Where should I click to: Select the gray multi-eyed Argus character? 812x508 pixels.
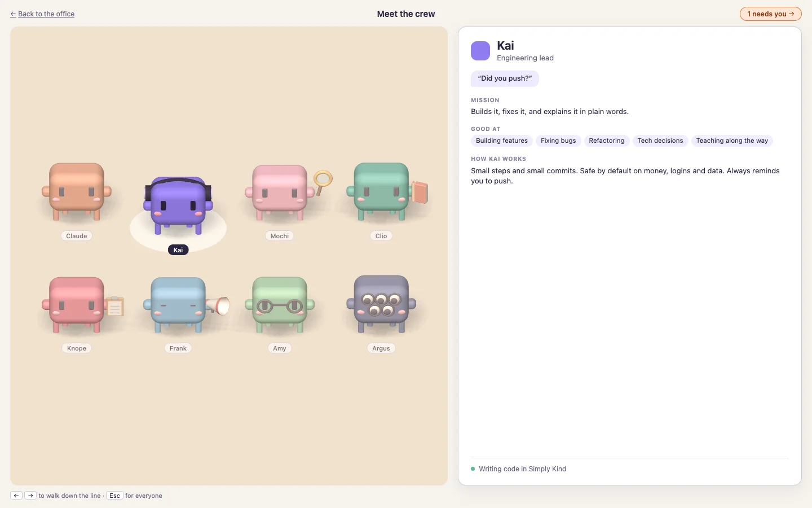[x=381, y=305]
